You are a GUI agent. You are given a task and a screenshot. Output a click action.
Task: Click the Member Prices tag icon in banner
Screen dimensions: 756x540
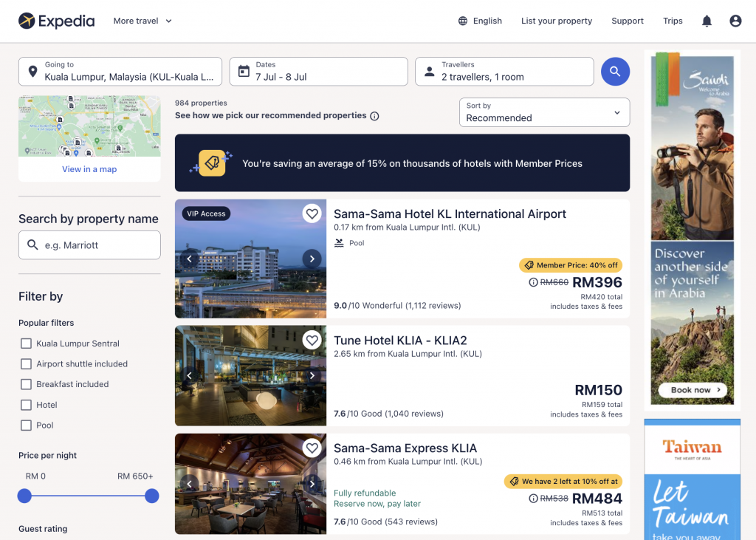coord(212,163)
